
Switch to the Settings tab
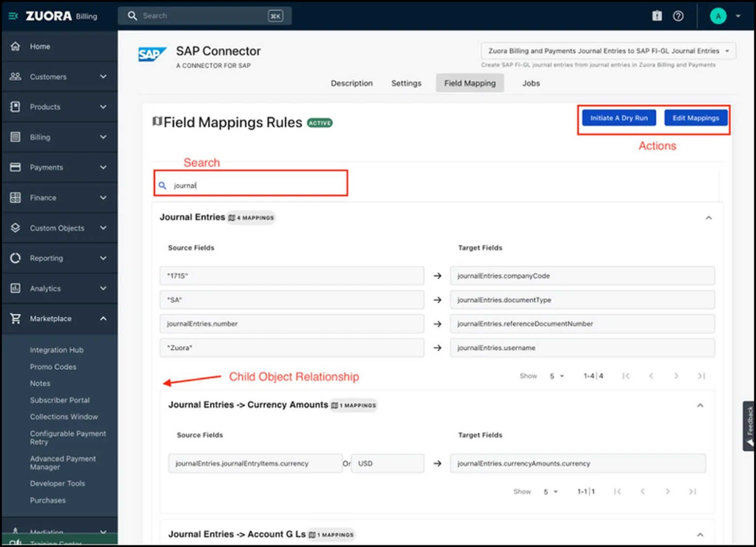click(406, 83)
